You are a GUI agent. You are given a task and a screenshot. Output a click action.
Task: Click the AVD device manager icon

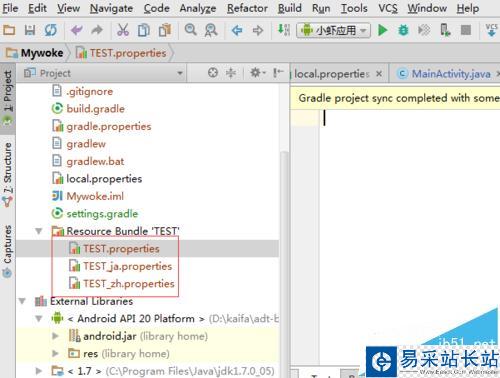(445, 30)
